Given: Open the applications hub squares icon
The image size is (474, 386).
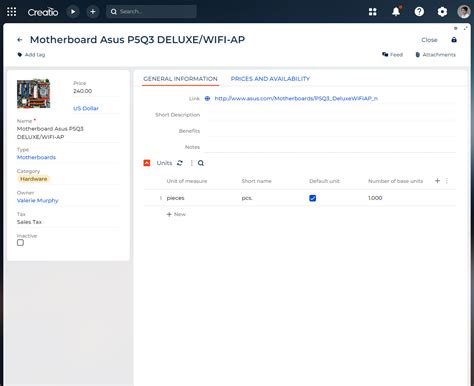Looking at the screenshot, I should click(373, 12).
